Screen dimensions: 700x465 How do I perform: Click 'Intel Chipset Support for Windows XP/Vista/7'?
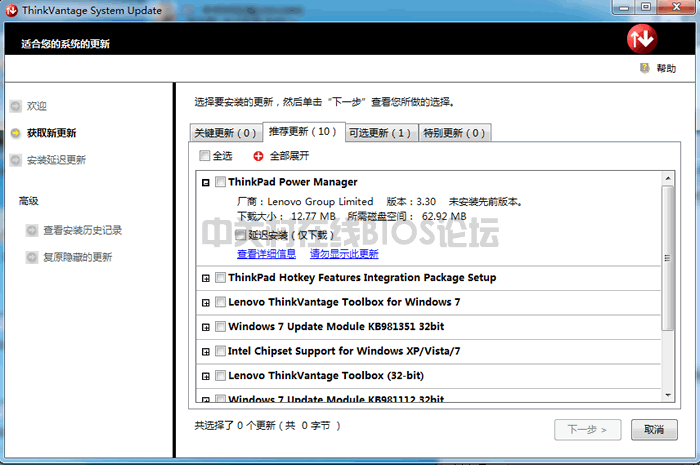point(344,351)
